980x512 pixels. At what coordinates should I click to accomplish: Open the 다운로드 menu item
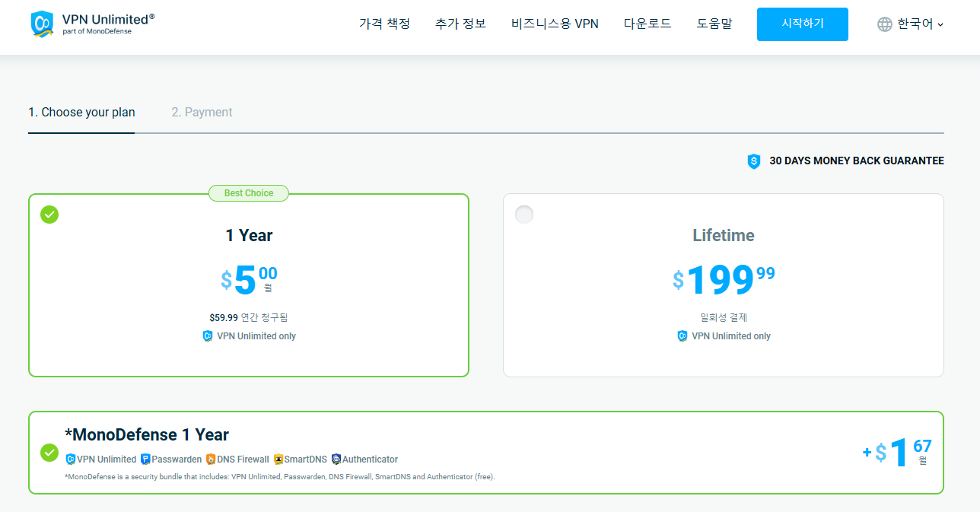point(647,24)
